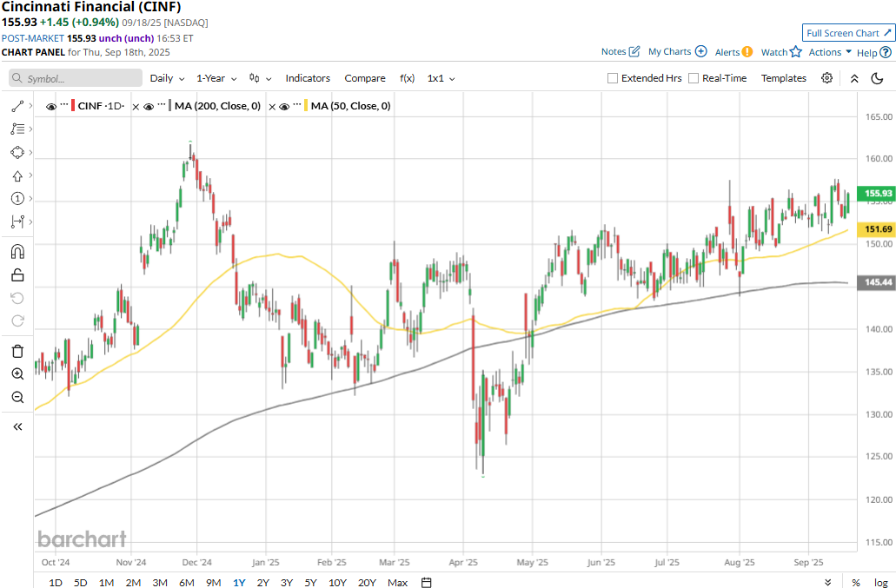Screen dimensions: 896x588
Task: Focus the Symbol search field
Action: pos(76,78)
